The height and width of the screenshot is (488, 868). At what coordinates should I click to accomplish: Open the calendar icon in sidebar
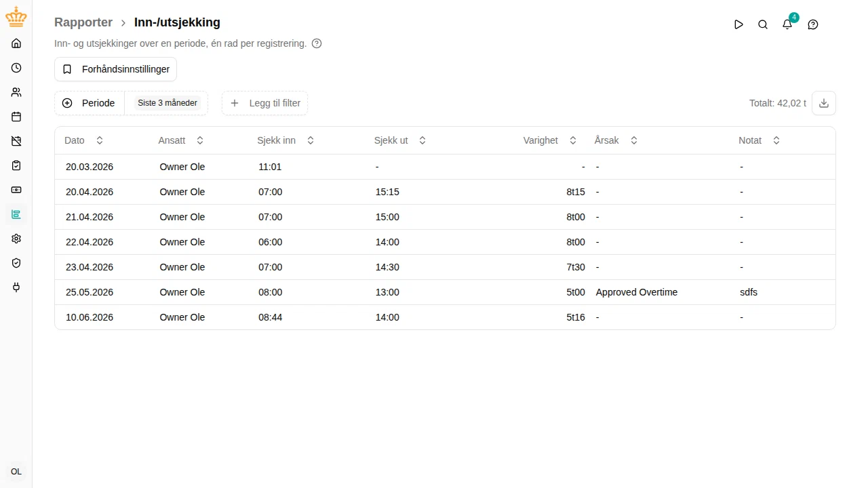(x=16, y=117)
